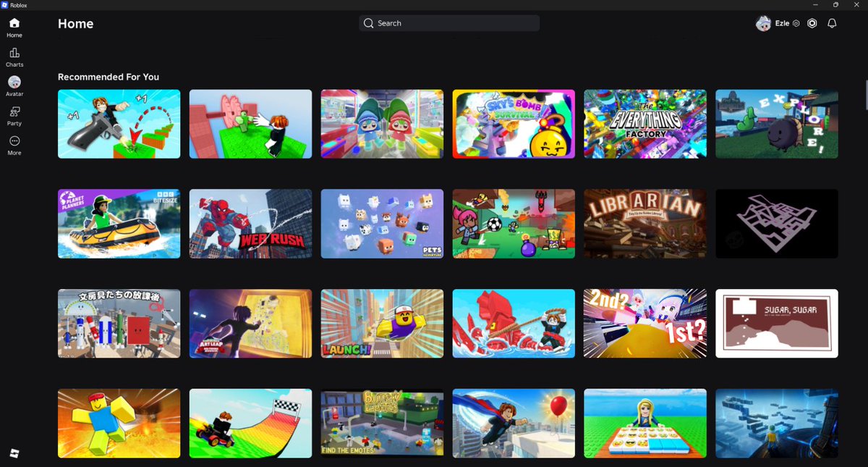This screenshot has width=868, height=467.
Task: Open the green frog push game thumbnail
Action: (250, 124)
